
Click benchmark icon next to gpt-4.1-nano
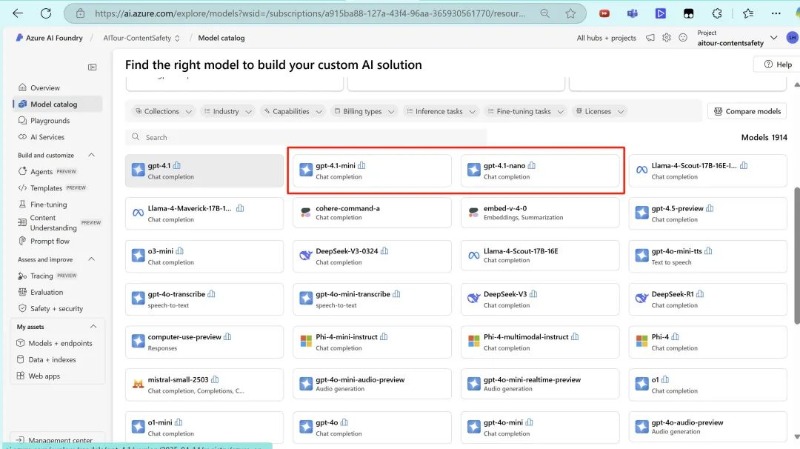click(532, 165)
